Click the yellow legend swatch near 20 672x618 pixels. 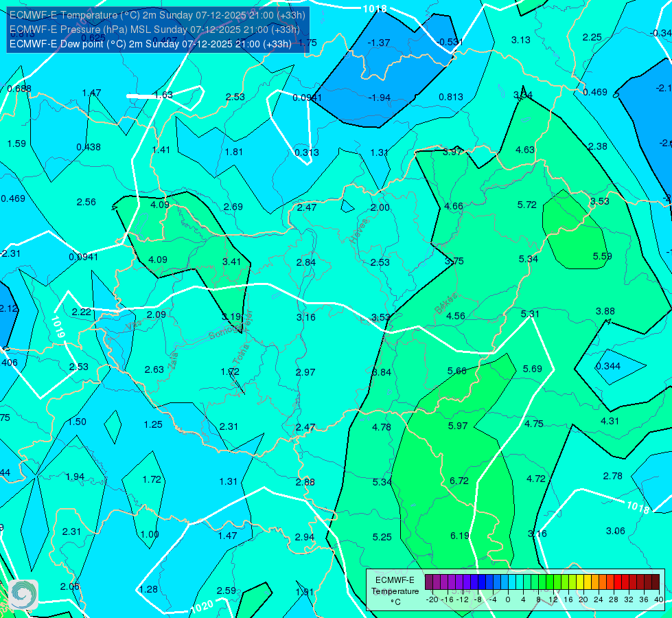click(580, 582)
